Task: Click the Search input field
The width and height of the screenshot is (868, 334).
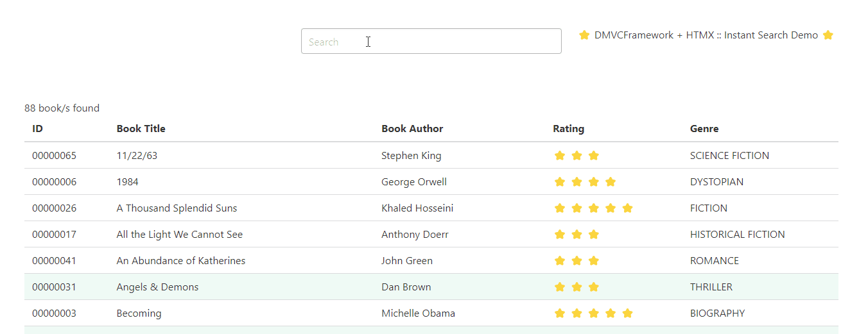Action: [431, 42]
